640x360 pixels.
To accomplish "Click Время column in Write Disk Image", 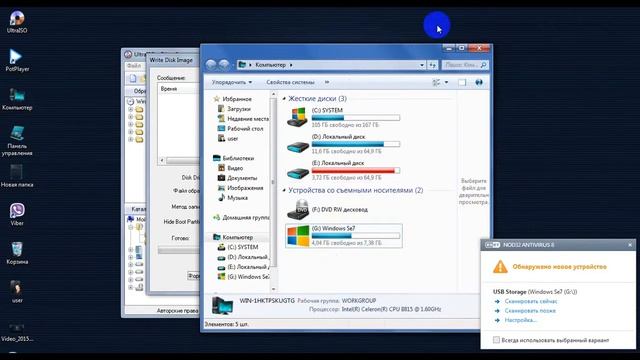I will pyautogui.click(x=178, y=89).
